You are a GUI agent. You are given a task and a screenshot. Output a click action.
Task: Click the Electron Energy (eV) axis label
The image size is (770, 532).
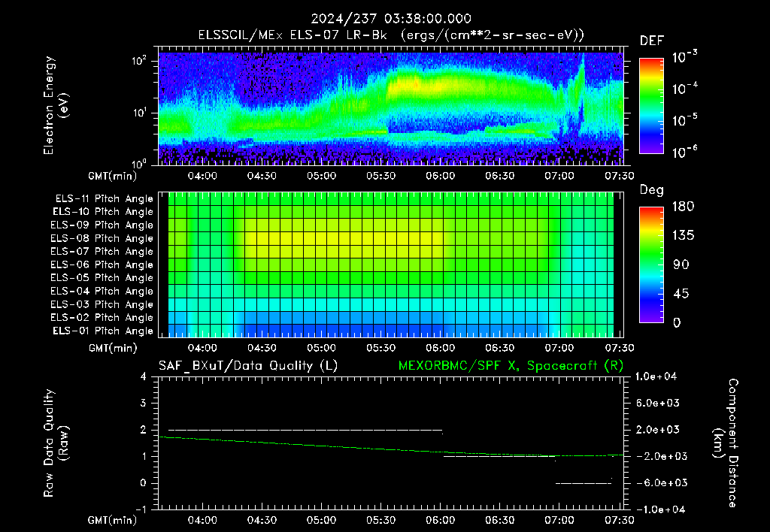tap(56, 105)
